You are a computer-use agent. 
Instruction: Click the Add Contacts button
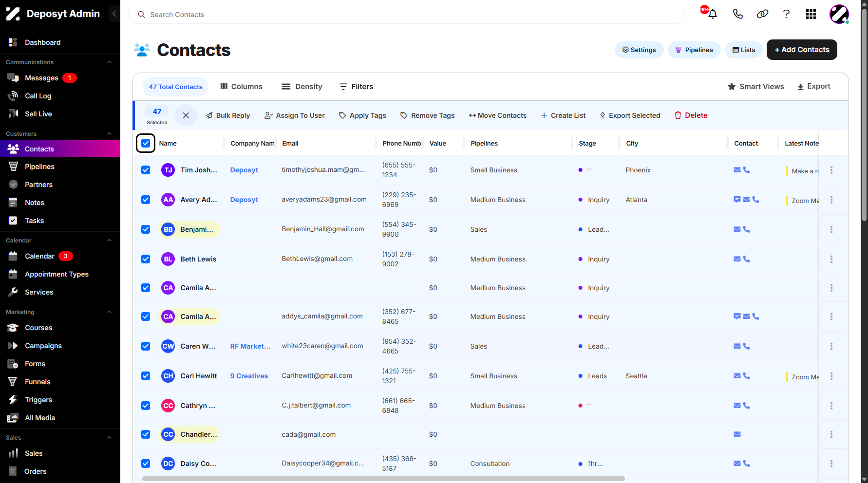pyautogui.click(x=802, y=50)
